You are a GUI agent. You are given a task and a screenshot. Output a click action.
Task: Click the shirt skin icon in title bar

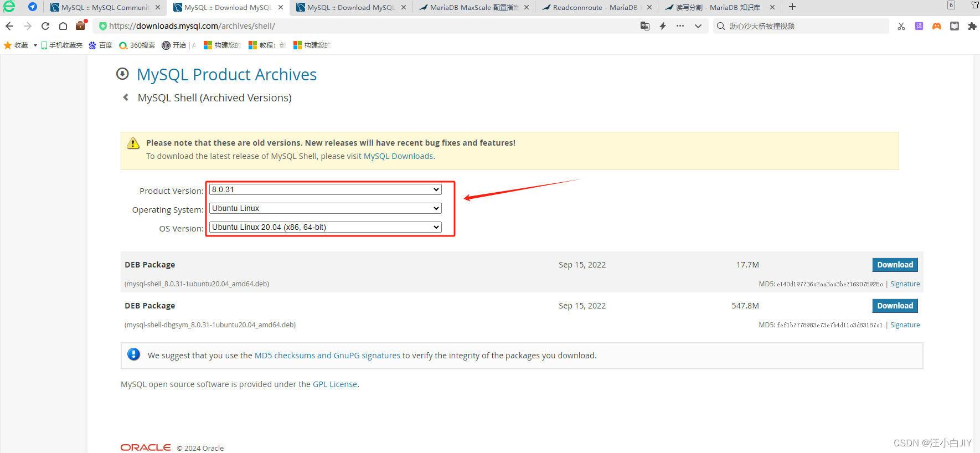(975, 5)
